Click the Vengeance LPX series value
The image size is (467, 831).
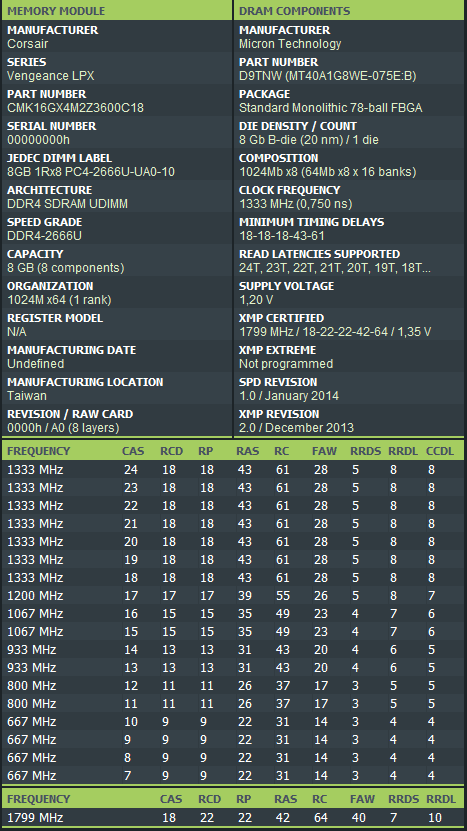tap(50, 76)
